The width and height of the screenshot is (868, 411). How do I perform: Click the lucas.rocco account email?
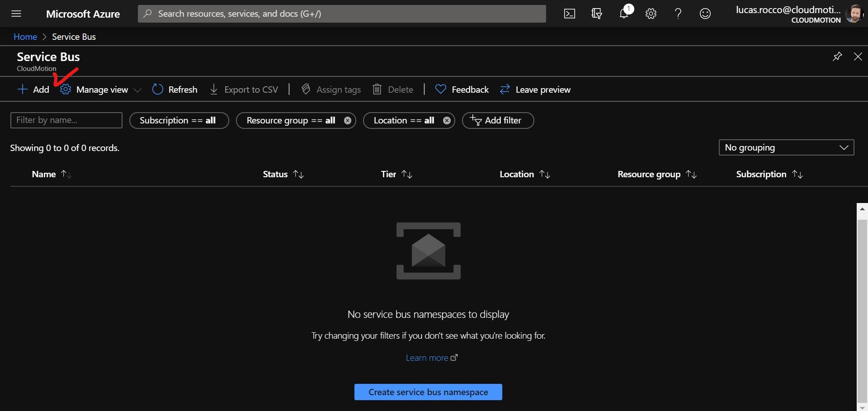click(x=788, y=10)
